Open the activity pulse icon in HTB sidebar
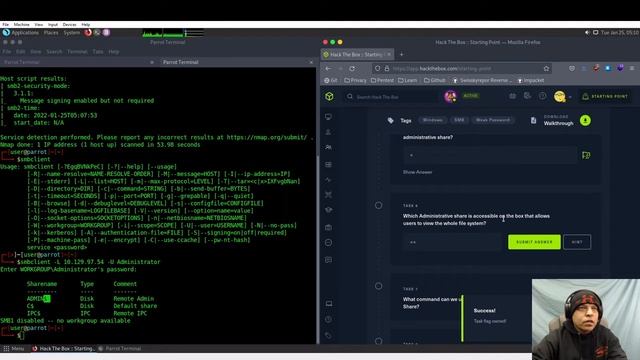640x360 pixels. pyautogui.click(x=329, y=180)
